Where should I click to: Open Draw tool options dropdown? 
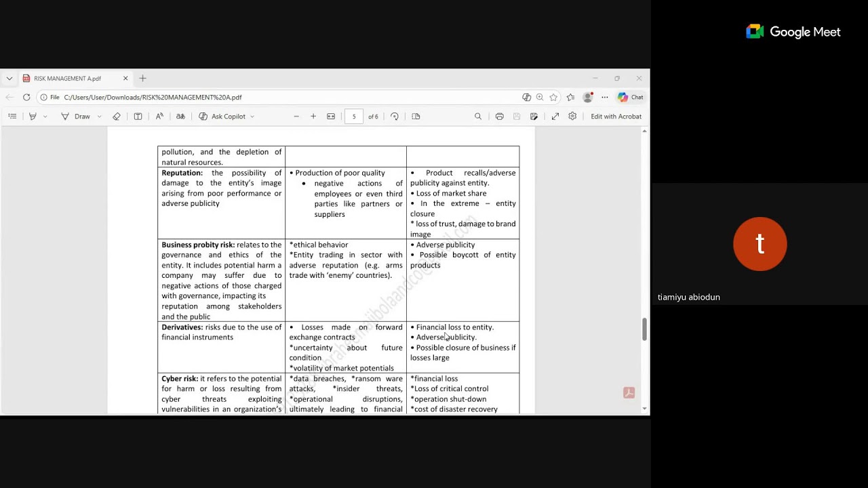click(x=99, y=117)
